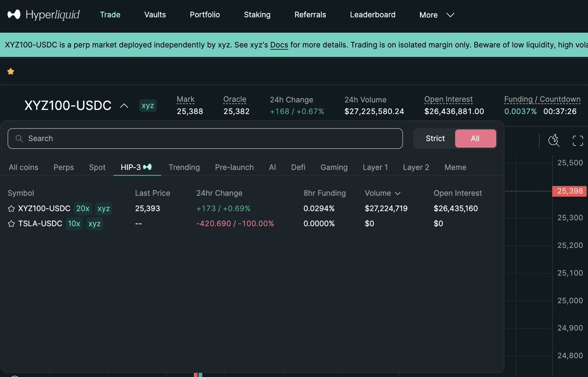Viewport: 588px width, 377px height.
Task: Collapse the XYZ100-USDC market selector chevron
Action: (124, 105)
